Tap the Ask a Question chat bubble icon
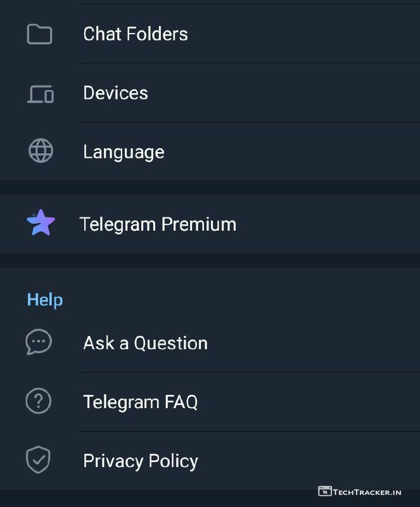 39,342
